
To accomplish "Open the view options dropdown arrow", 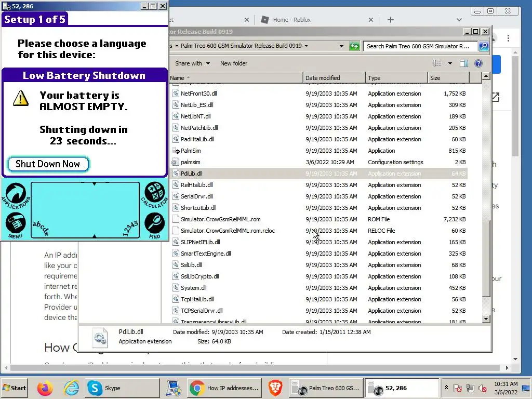I will click(x=450, y=63).
